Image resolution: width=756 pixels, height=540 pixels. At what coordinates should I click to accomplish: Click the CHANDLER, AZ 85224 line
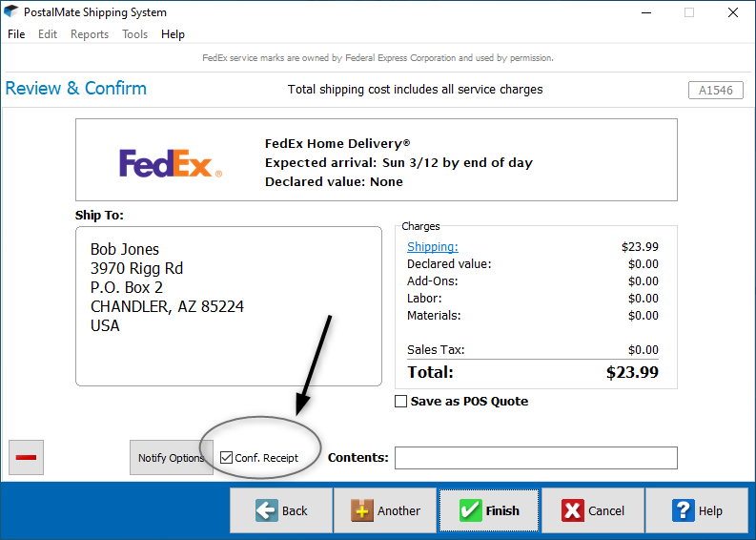pos(167,306)
